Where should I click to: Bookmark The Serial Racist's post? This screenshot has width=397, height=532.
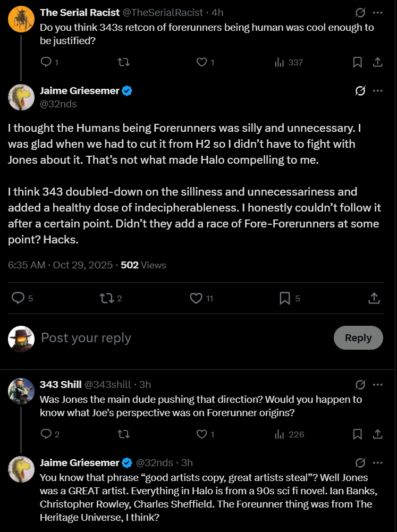click(358, 62)
